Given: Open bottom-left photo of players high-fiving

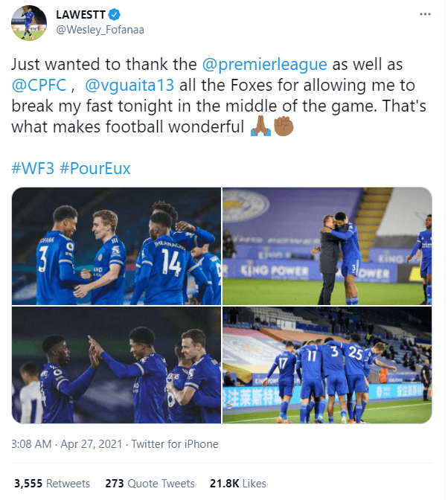Looking at the screenshot, I should click(x=116, y=365).
